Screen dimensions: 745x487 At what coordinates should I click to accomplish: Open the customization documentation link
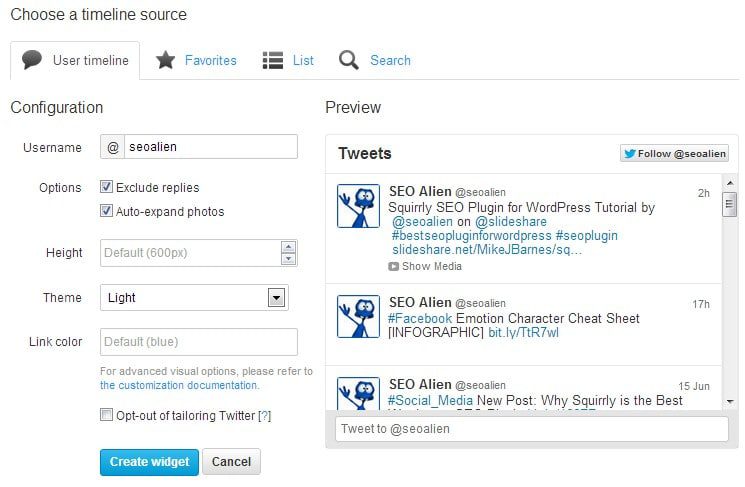coord(180,385)
